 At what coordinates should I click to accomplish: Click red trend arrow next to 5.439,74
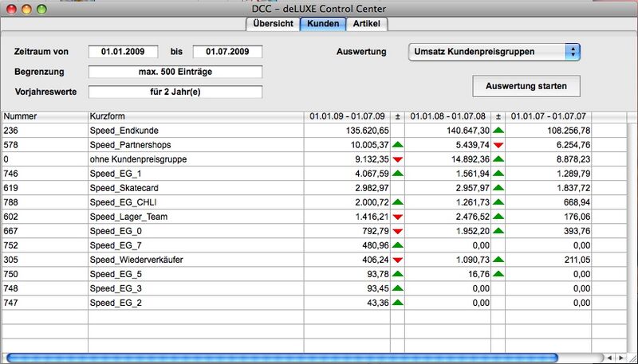(x=498, y=144)
